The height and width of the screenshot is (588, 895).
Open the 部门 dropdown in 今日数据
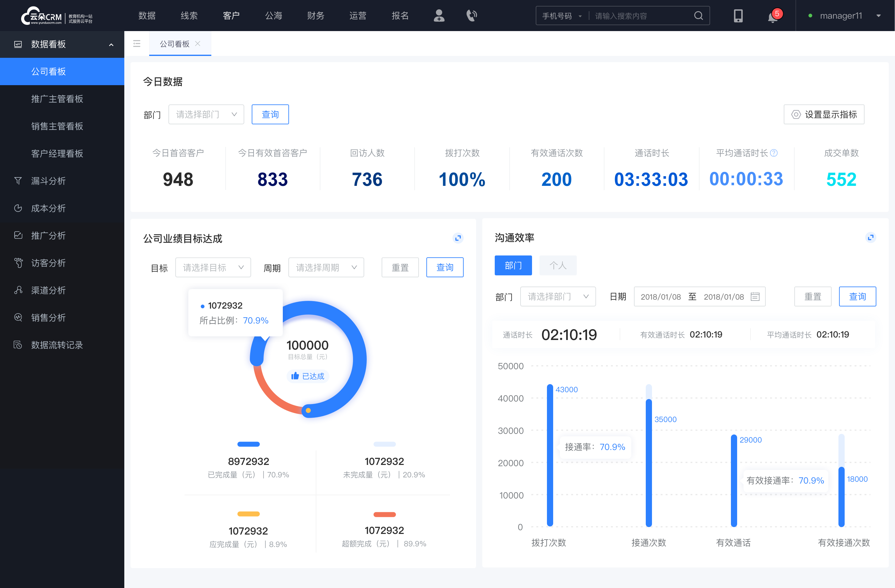[205, 113]
